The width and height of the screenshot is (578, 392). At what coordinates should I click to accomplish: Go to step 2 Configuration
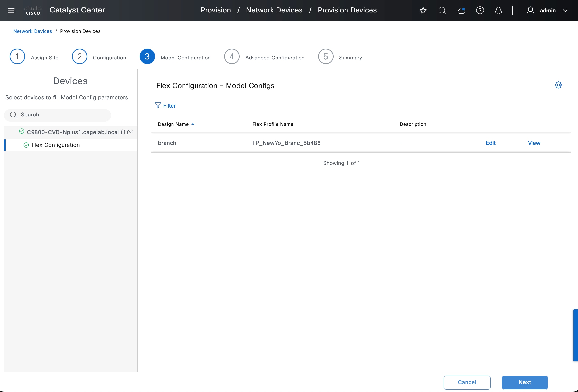click(80, 57)
